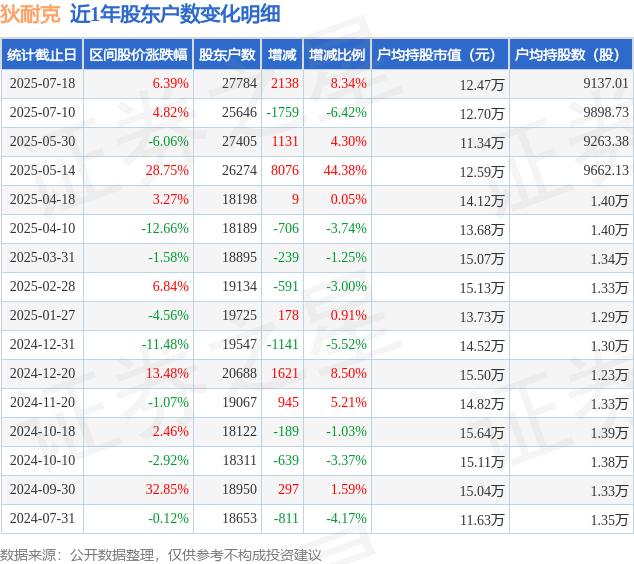Image resolution: width=634 pixels, height=564 pixels.
Task: Select the date cell 2024-12-31
Action: click(42, 344)
